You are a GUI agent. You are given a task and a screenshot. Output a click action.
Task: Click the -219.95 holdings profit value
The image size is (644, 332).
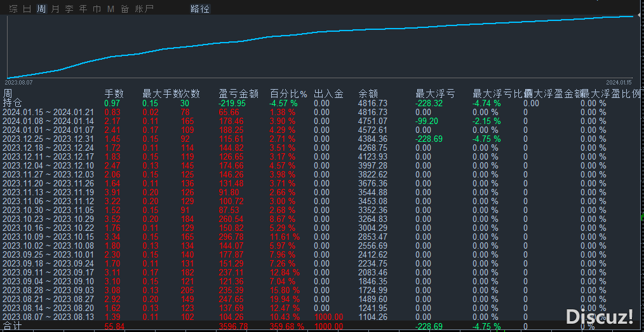point(232,103)
